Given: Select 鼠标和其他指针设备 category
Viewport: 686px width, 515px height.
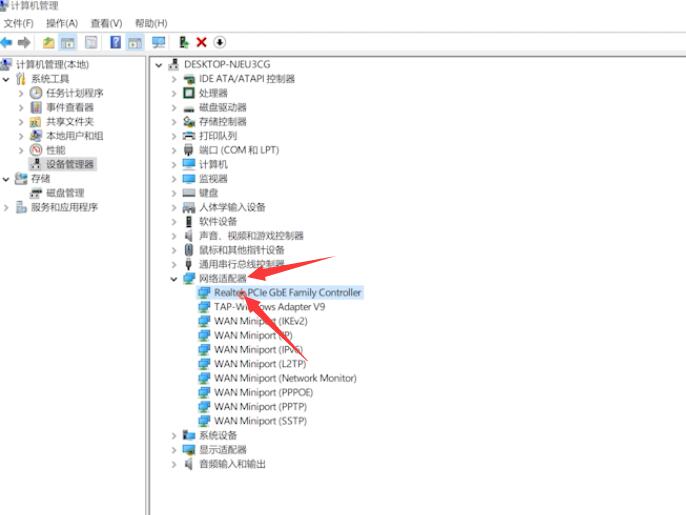Looking at the screenshot, I should 242,250.
